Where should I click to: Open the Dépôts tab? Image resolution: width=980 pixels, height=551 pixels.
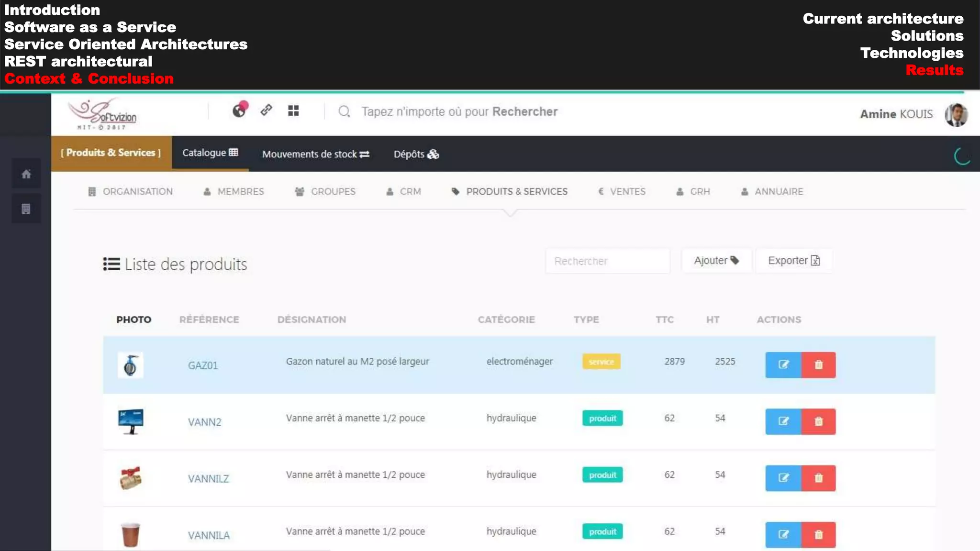(416, 154)
